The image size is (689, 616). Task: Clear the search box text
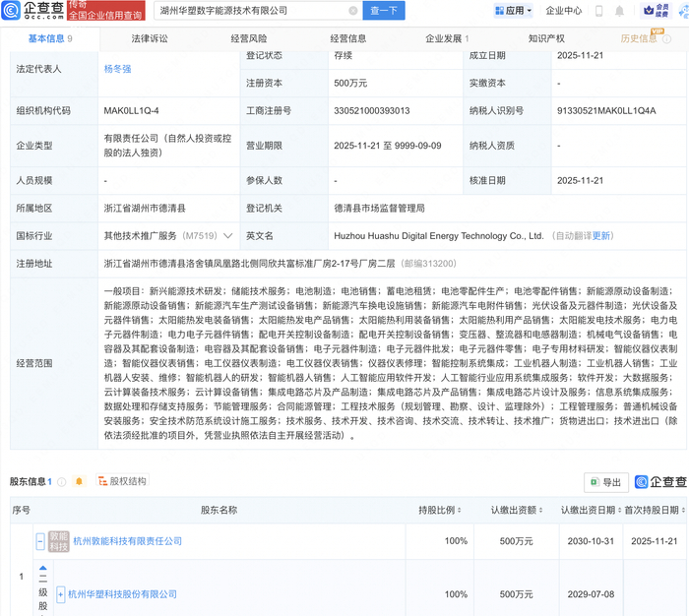(352, 11)
